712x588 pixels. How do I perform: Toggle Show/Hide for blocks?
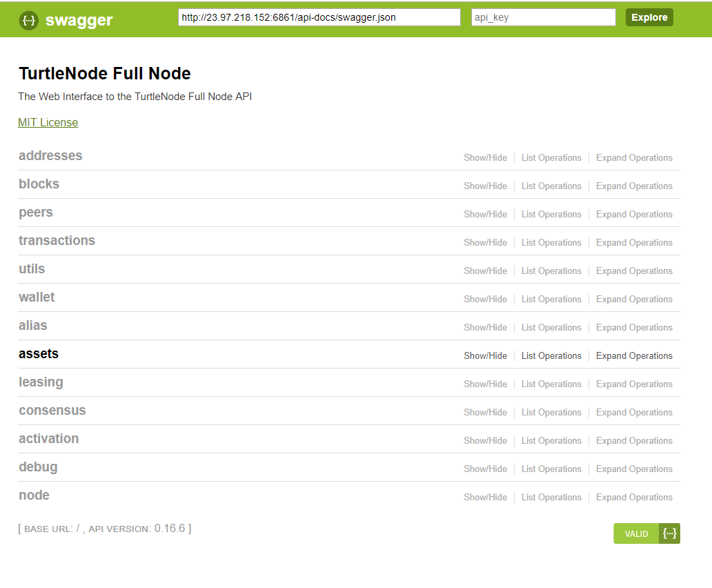click(486, 186)
